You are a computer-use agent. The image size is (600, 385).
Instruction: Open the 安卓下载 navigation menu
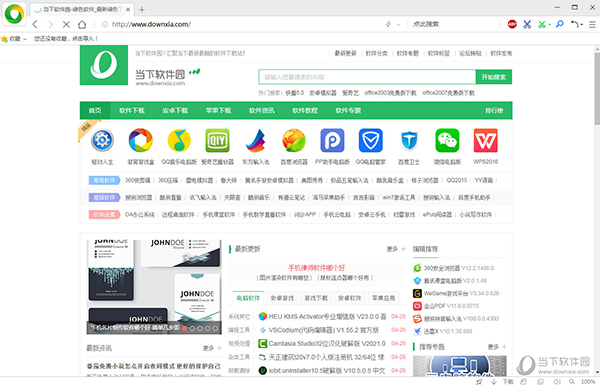click(x=175, y=111)
